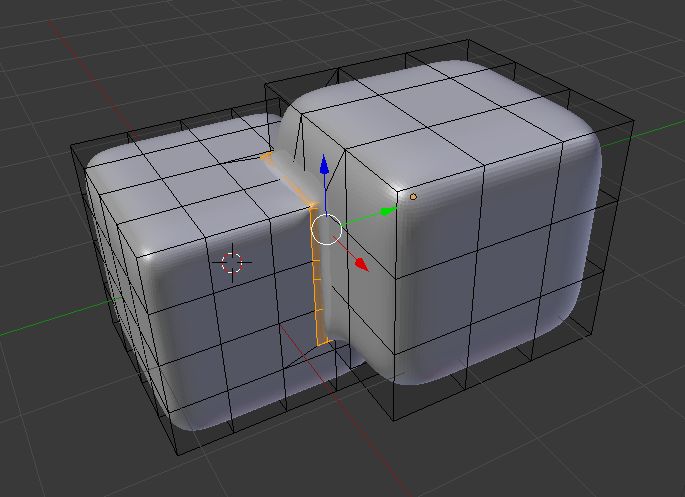685x497 pixels.
Task: Click the green Y-axis manipulator handle
Action: (x=387, y=211)
